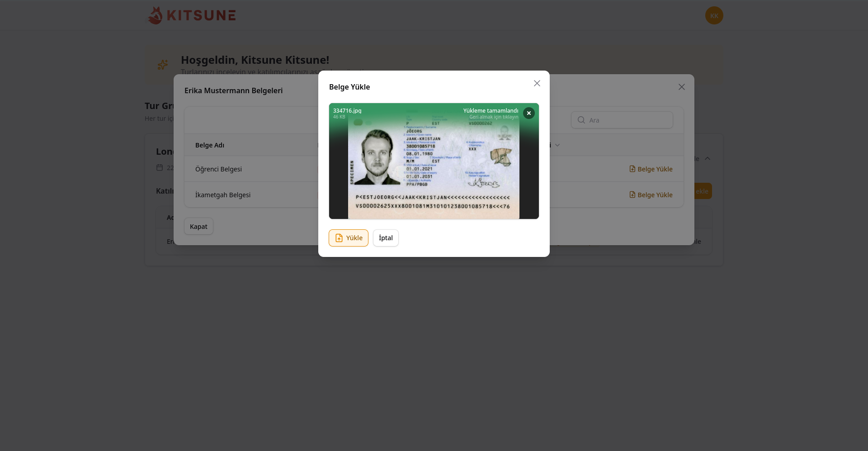Open the KK user avatar menu

(x=714, y=15)
